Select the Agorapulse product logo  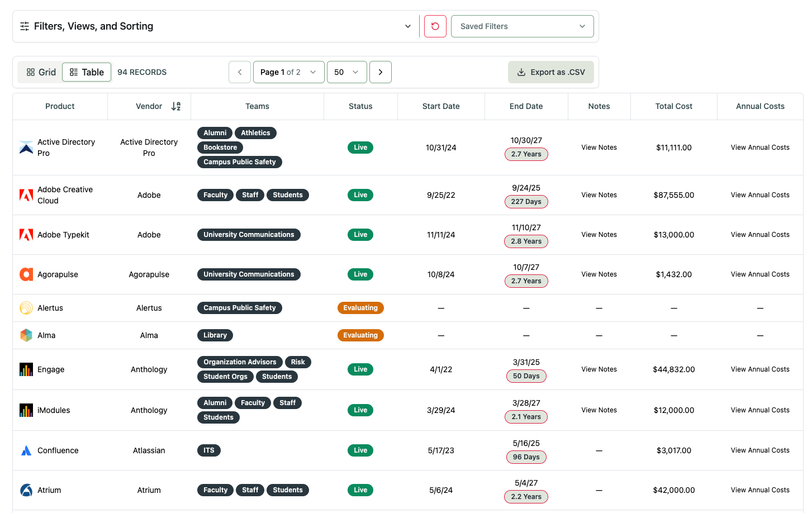[26, 274]
